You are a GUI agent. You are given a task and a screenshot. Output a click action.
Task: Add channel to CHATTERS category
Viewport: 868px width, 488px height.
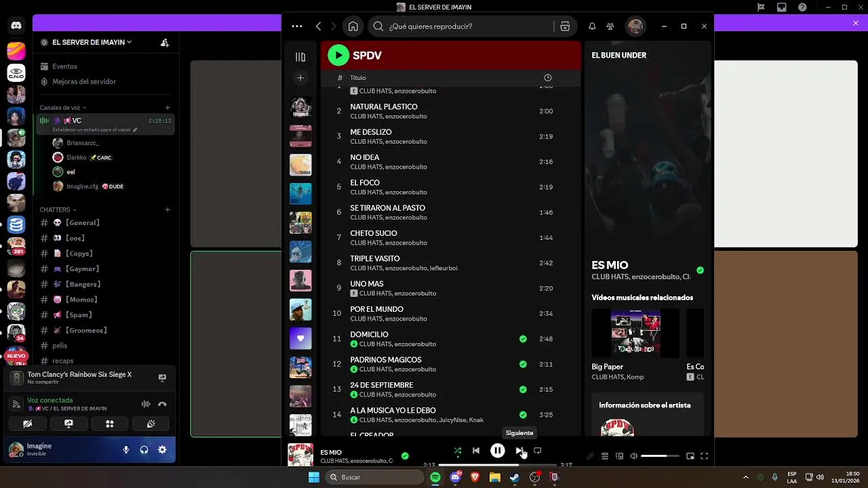(167, 209)
